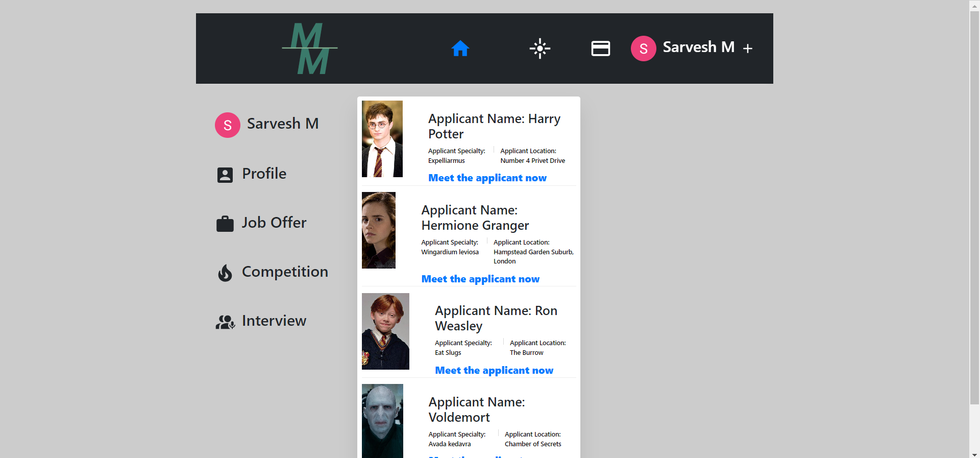Click the MM logo in the header

click(310, 49)
